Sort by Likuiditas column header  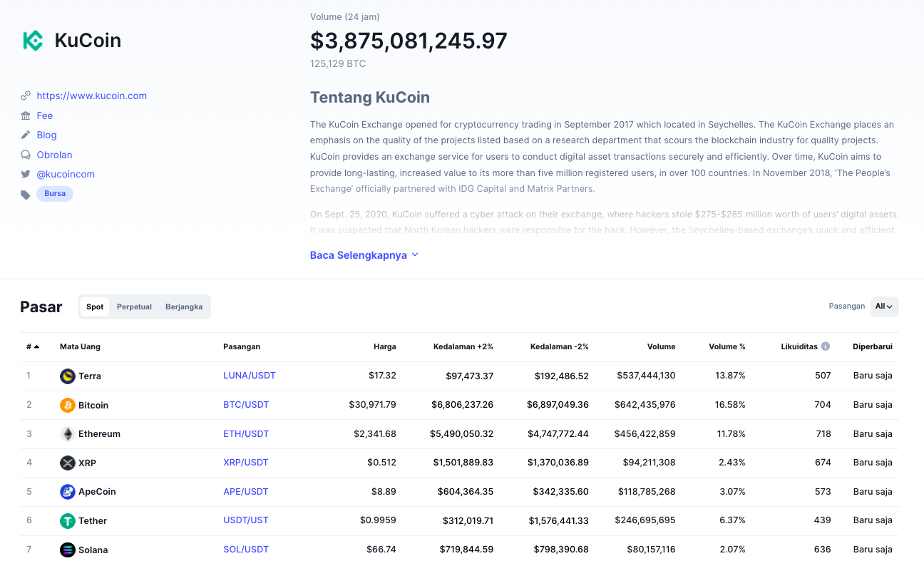pos(799,346)
